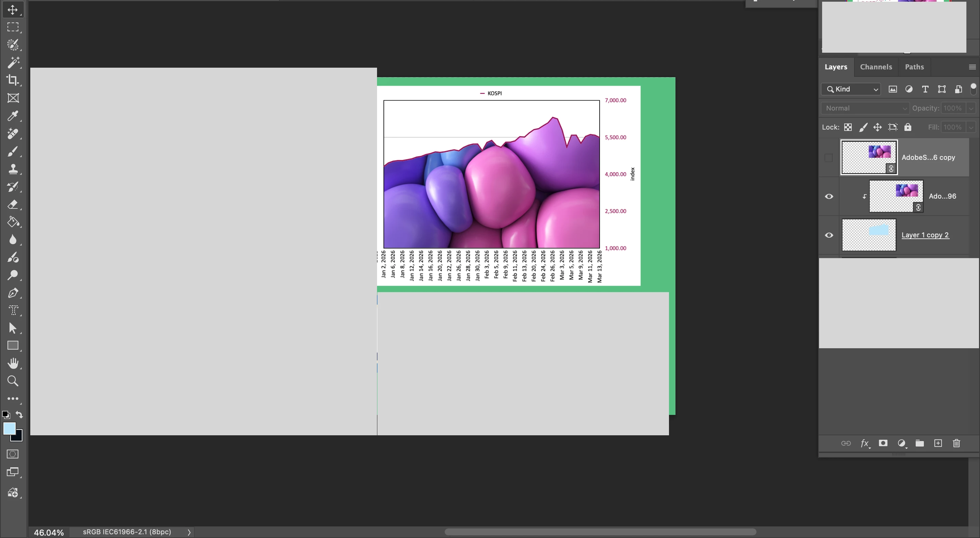Screen dimensions: 980x538
Task: Open the Kind filter dropdown
Action: (x=851, y=89)
